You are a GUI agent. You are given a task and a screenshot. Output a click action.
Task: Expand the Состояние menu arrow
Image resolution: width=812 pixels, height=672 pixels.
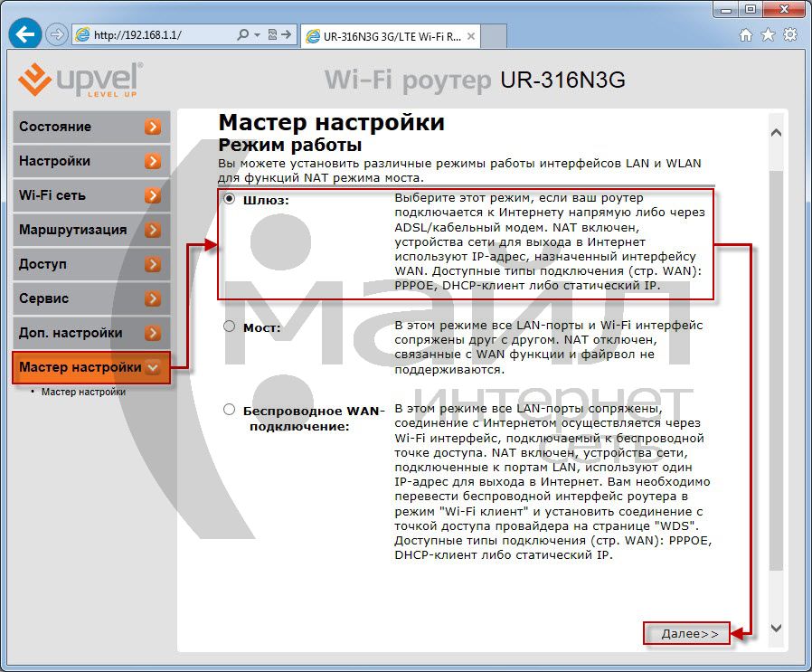pos(153,127)
